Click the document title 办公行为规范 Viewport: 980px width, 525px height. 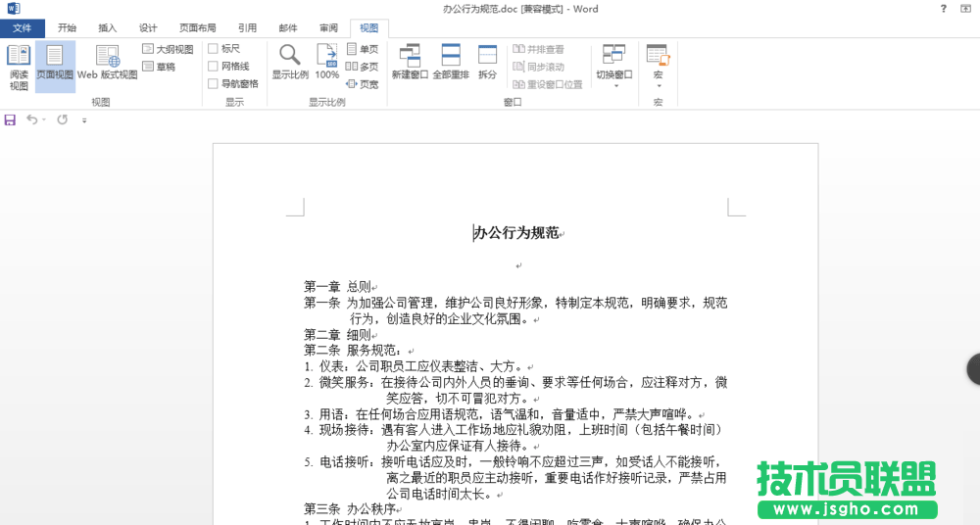pyautogui.click(x=515, y=233)
